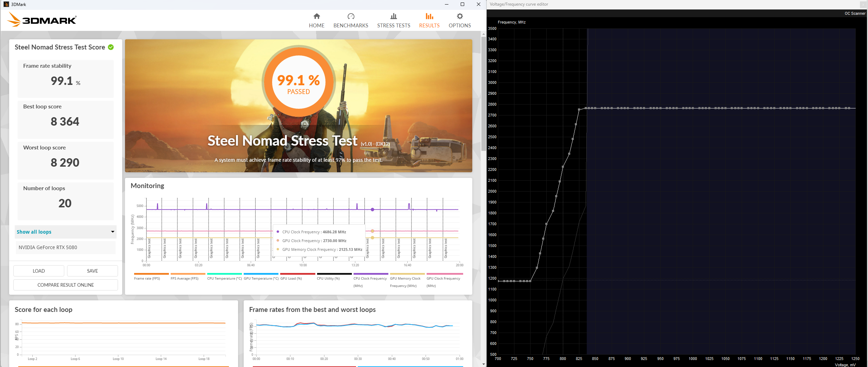Click the purple CPU clock marker on Monitoring chart

pos(373,209)
